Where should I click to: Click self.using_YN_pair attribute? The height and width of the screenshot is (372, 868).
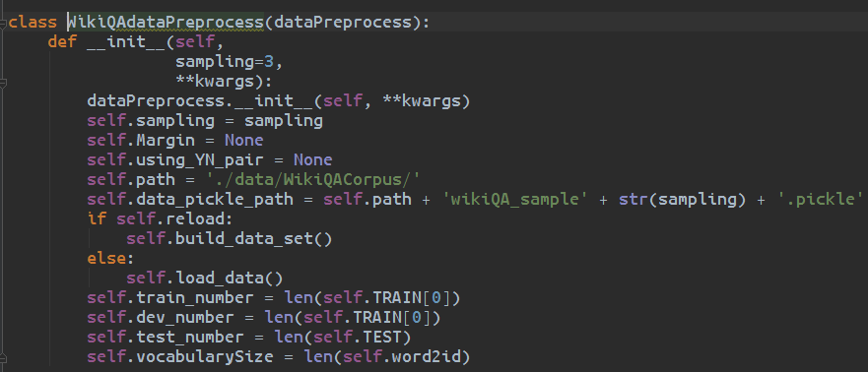pyautogui.click(x=179, y=160)
